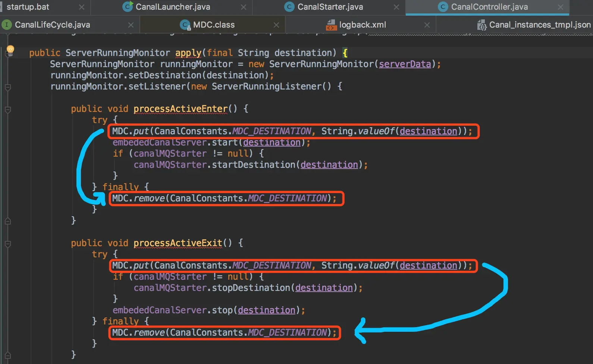Click the fold end marker of processActiveEnter

[8, 221]
